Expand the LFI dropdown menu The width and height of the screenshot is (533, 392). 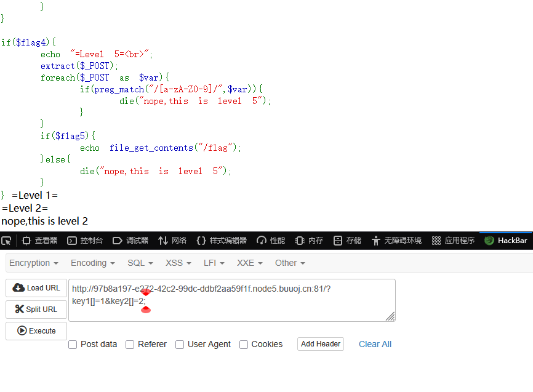[x=213, y=263]
